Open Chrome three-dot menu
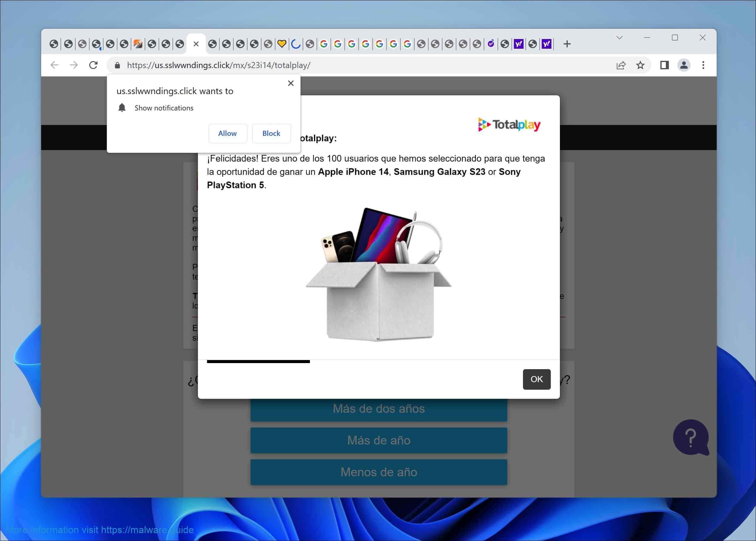The image size is (756, 541). pos(703,65)
